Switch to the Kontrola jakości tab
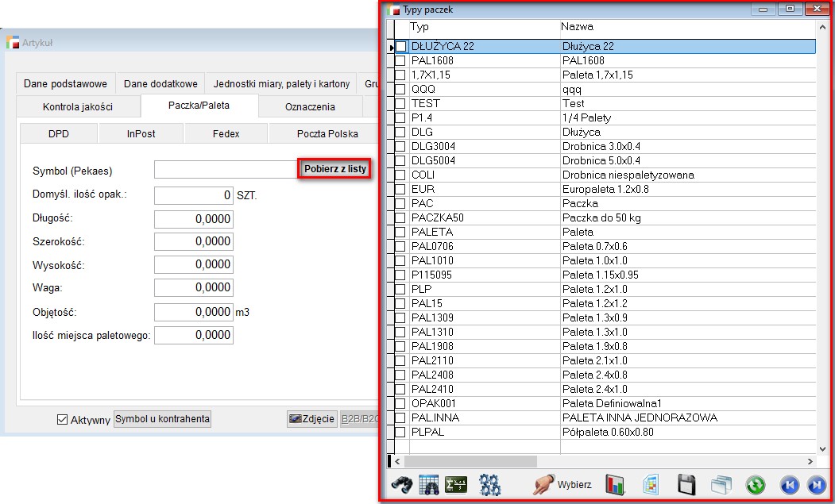 click(78, 107)
